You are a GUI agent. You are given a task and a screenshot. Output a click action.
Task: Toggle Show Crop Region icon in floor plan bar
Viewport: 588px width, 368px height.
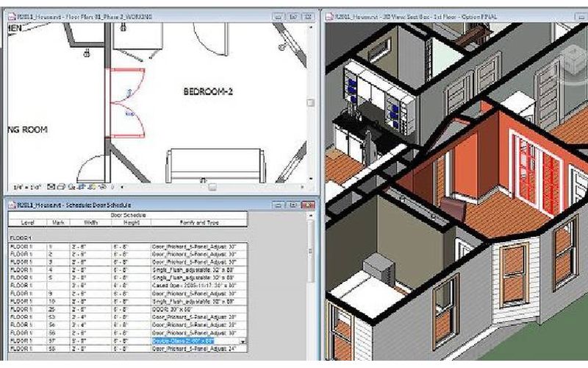pyautogui.click(x=92, y=187)
